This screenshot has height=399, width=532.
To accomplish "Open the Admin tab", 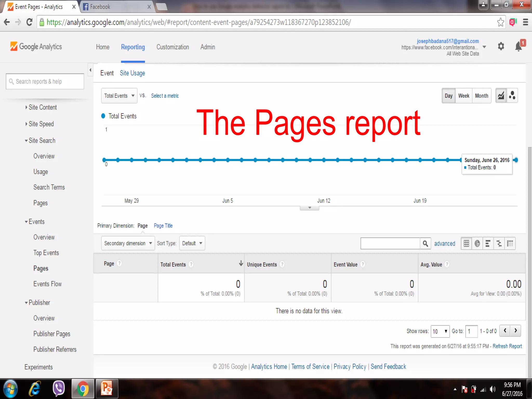I will (x=208, y=47).
